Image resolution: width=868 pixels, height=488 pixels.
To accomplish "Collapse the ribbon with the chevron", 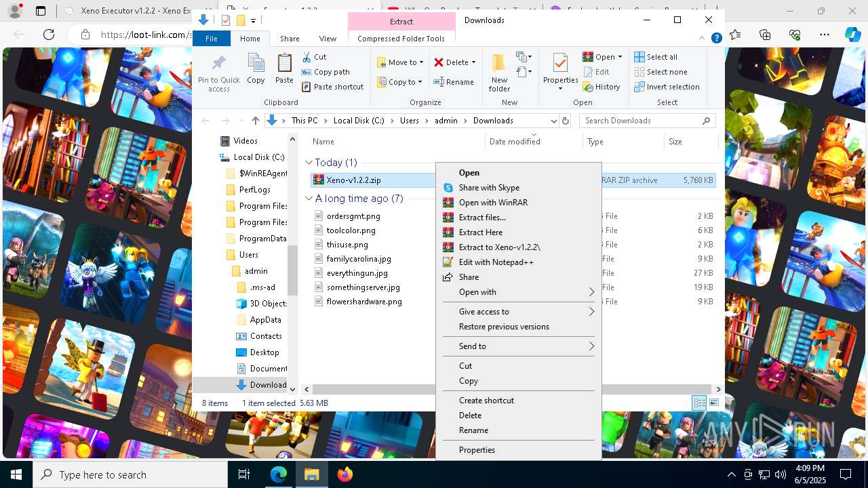I will [x=703, y=39].
